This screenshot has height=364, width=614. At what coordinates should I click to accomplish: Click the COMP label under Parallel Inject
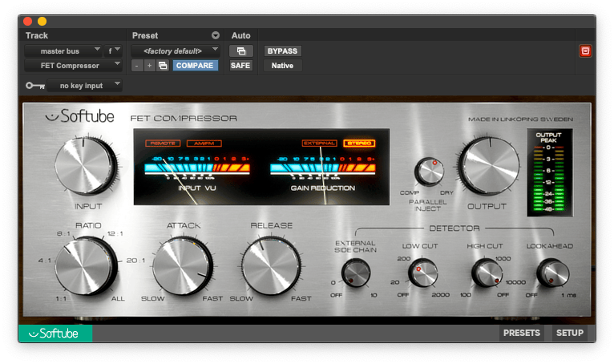(410, 192)
